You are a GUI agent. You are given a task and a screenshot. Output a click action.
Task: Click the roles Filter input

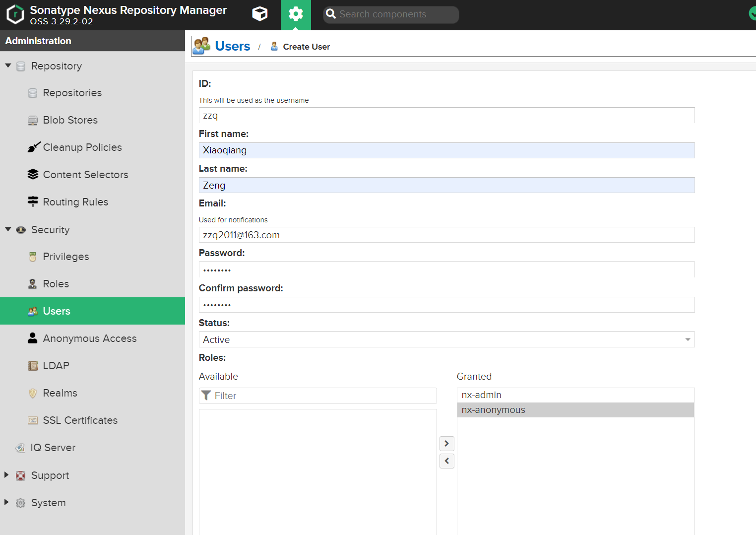[318, 396]
